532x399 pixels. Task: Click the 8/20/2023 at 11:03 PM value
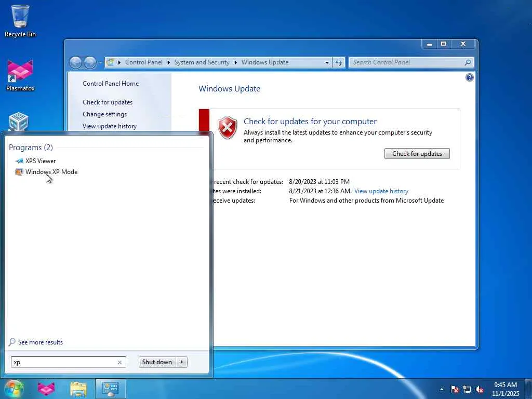click(x=320, y=181)
